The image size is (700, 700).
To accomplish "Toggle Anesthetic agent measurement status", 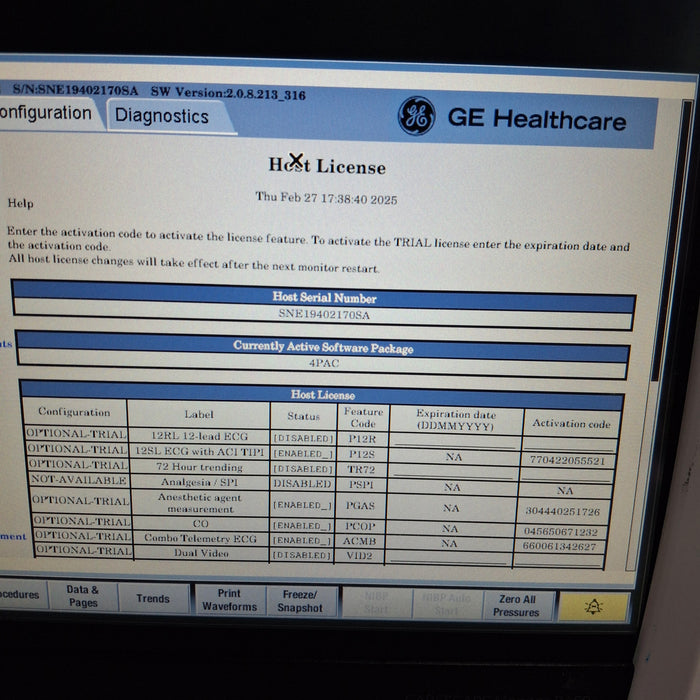I will point(302,505).
